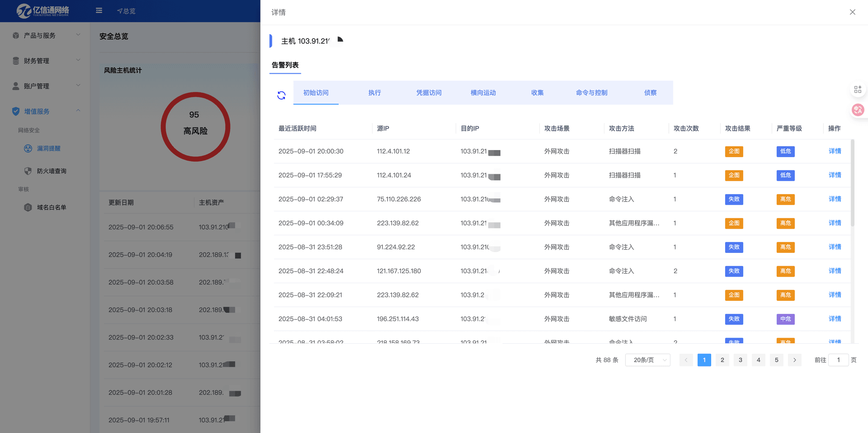This screenshot has height=433, width=868.
Task: Click the next page arrow
Action: pos(795,360)
